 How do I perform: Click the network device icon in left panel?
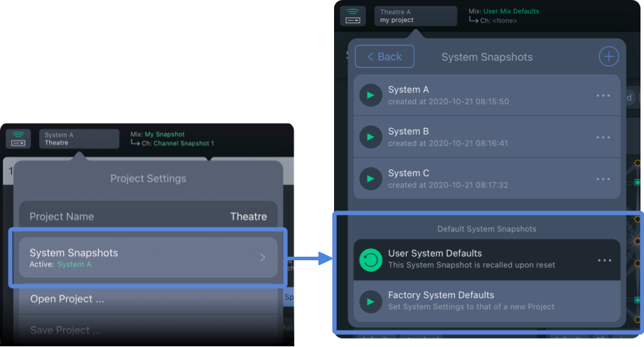point(18,139)
